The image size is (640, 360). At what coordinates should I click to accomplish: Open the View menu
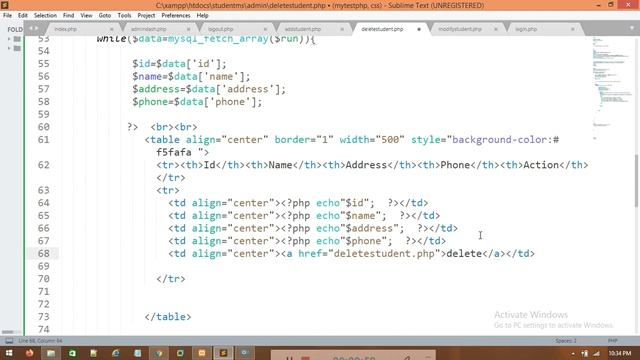pos(86,16)
